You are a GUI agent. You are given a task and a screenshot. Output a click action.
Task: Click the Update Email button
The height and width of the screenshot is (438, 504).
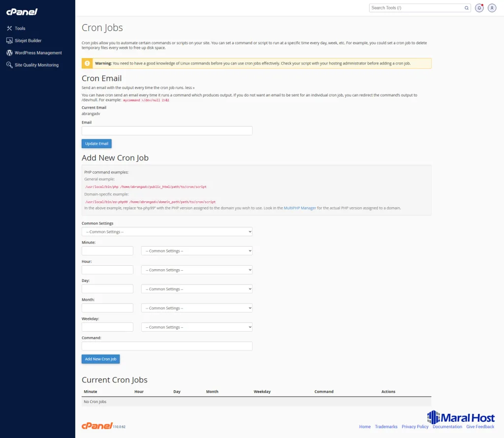point(96,143)
